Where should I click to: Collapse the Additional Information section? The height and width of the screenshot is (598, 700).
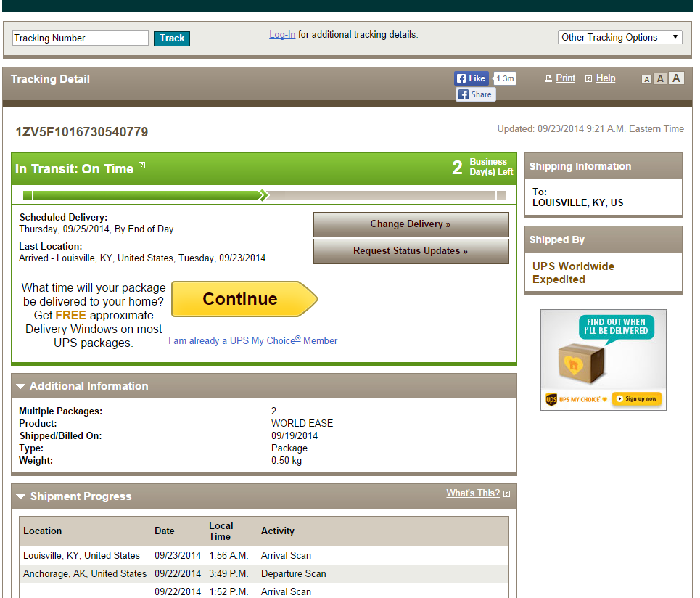tap(20, 386)
